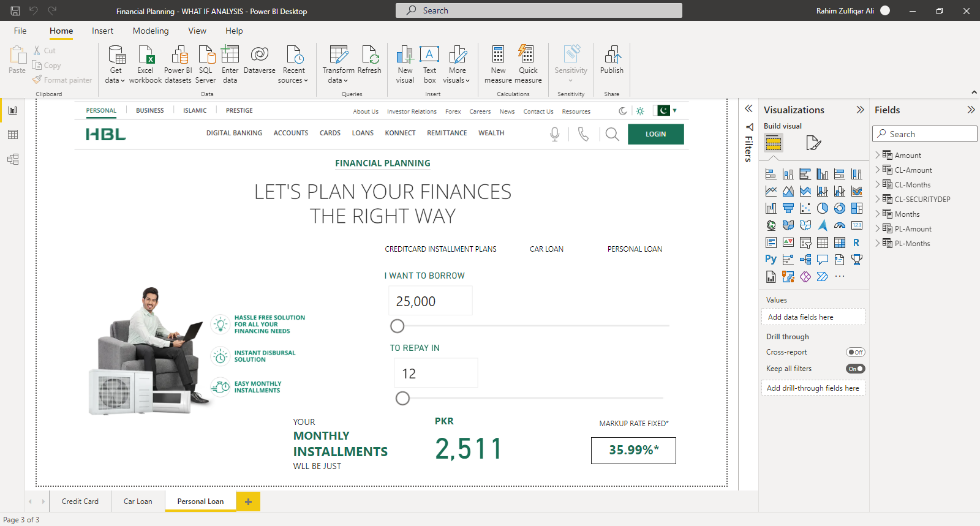Screen dimensions: 980x526
Task: Select the Donut chart visualization
Action: tap(840, 208)
